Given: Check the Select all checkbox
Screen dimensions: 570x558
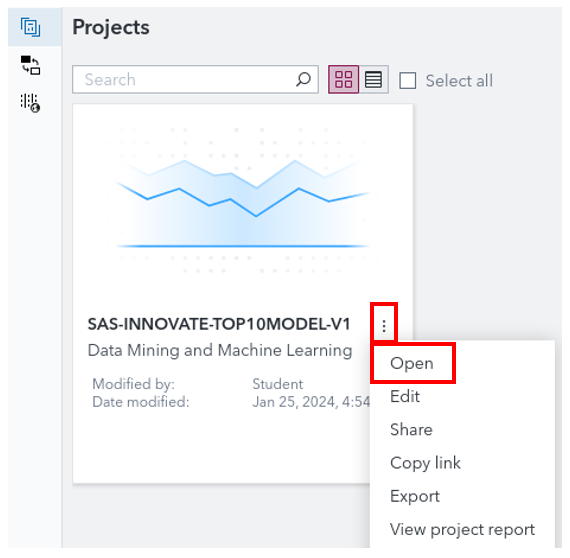Looking at the screenshot, I should (x=408, y=80).
